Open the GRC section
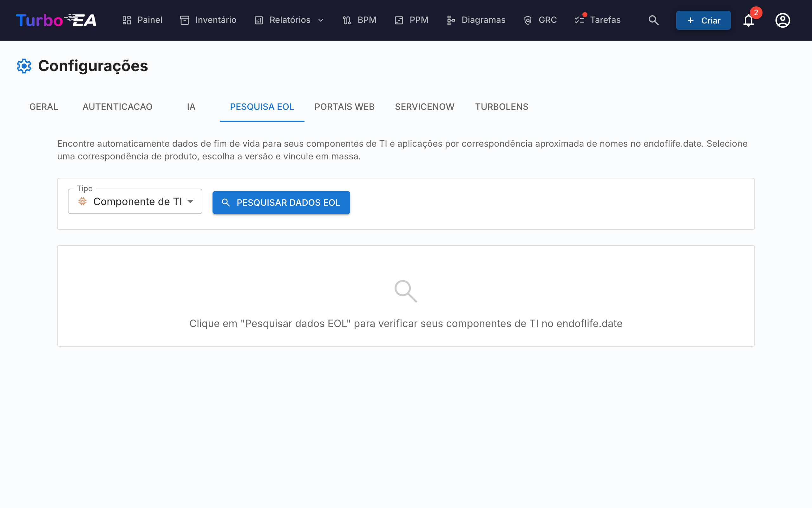This screenshot has height=508, width=812. (x=540, y=20)
